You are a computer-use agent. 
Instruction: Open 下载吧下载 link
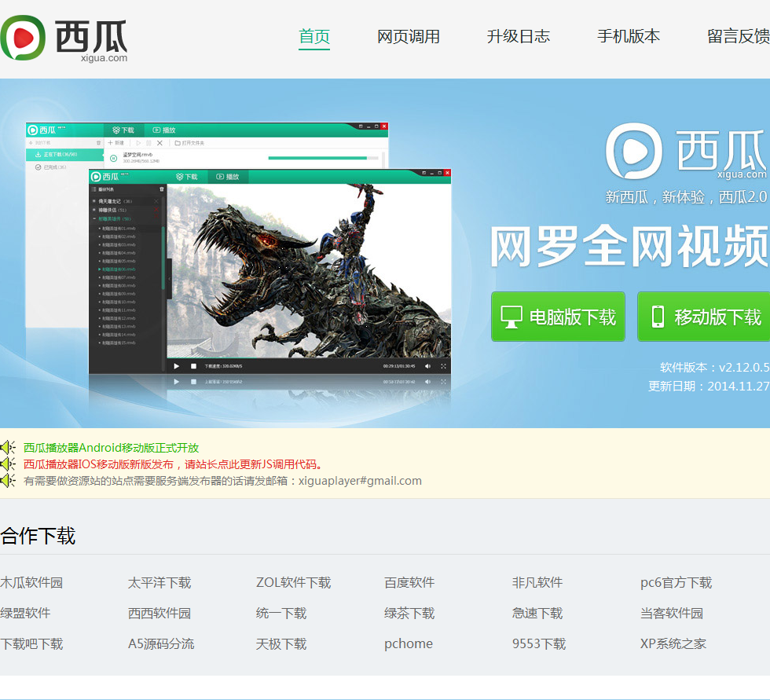coord(31,643)
